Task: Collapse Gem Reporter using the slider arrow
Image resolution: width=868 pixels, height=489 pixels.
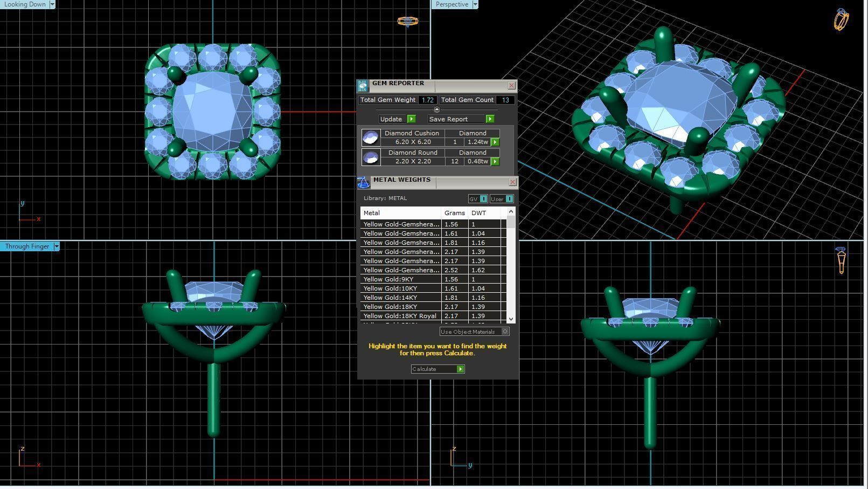Action: click(436, 109)
